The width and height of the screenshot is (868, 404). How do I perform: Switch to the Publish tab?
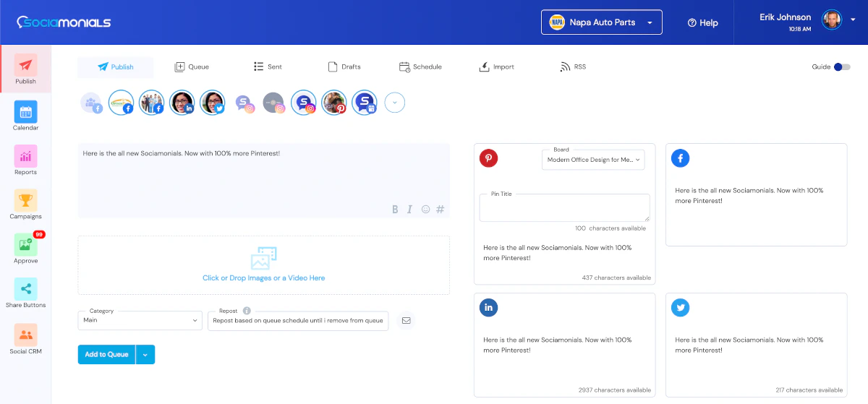tap(116, 67)
